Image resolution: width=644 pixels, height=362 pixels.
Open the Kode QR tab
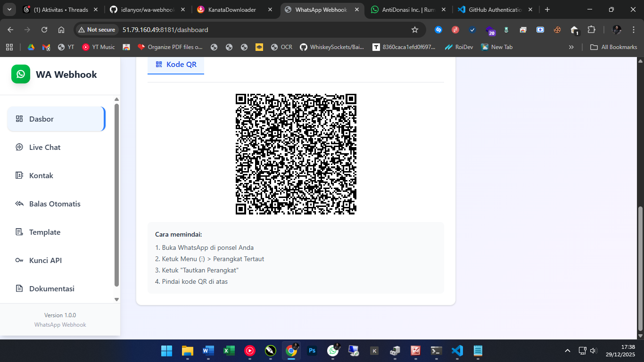tap(176, 65)
